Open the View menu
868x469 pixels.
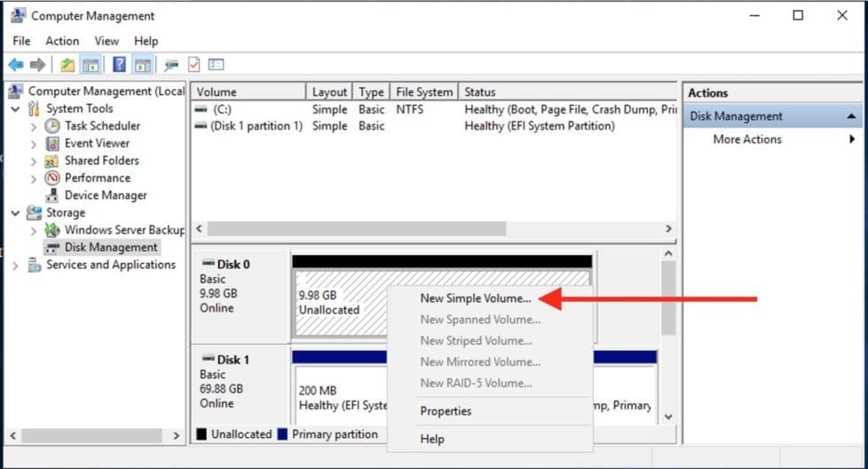click(107, 41)
